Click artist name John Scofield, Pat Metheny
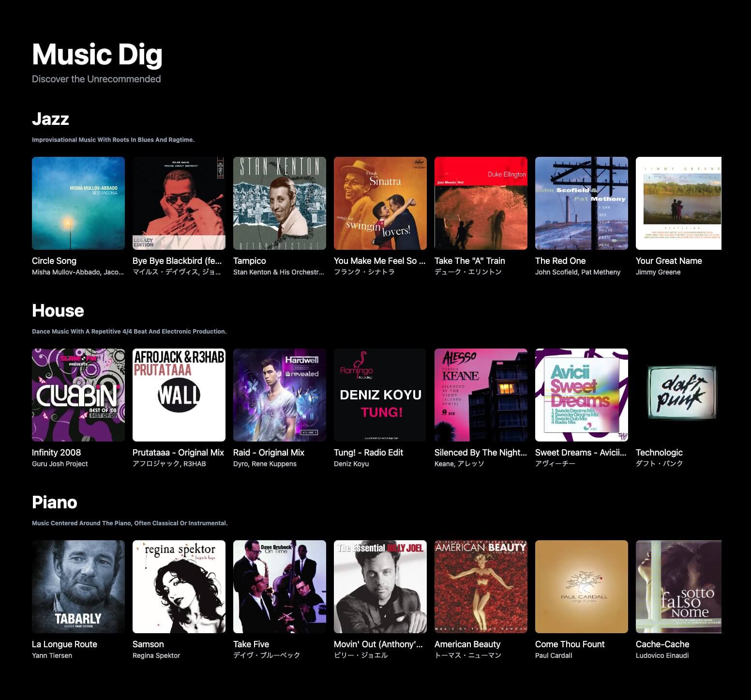This screenshot has width=751, height=700. coord(578,272)
